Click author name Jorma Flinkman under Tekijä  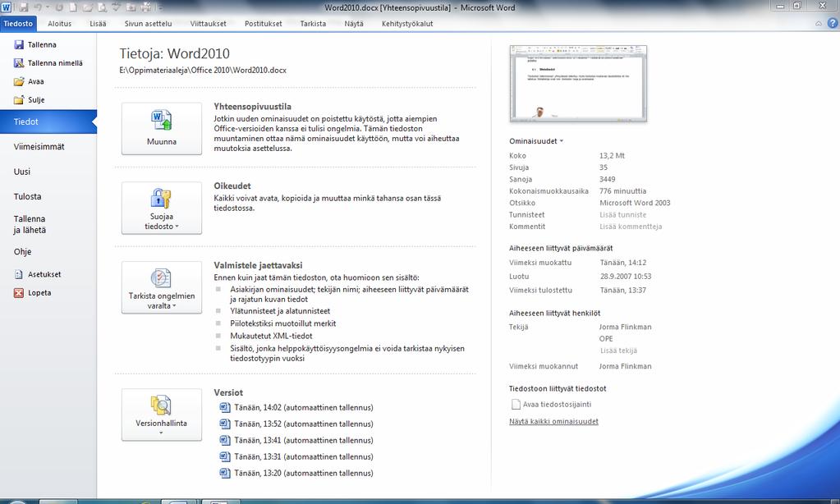(x=625, y=327)
